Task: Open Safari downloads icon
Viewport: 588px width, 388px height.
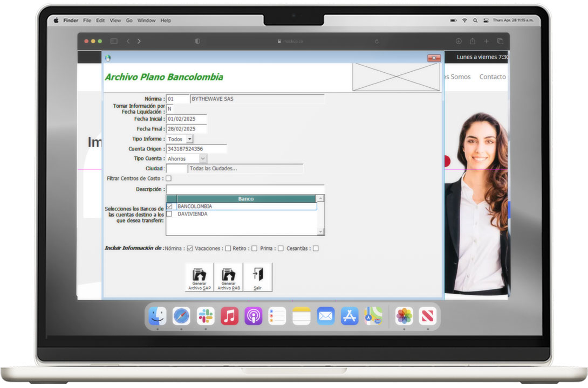Action: (459, 41)
